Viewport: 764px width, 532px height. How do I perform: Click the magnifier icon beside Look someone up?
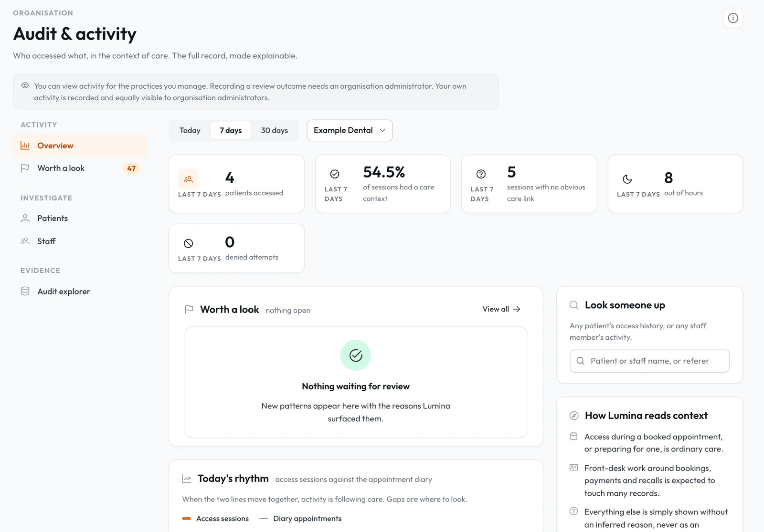click(574, 305)
